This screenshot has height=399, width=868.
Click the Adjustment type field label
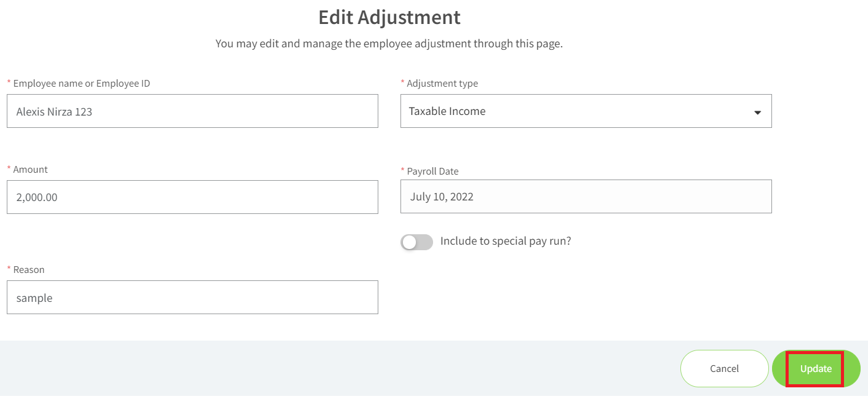coord(442,83)
